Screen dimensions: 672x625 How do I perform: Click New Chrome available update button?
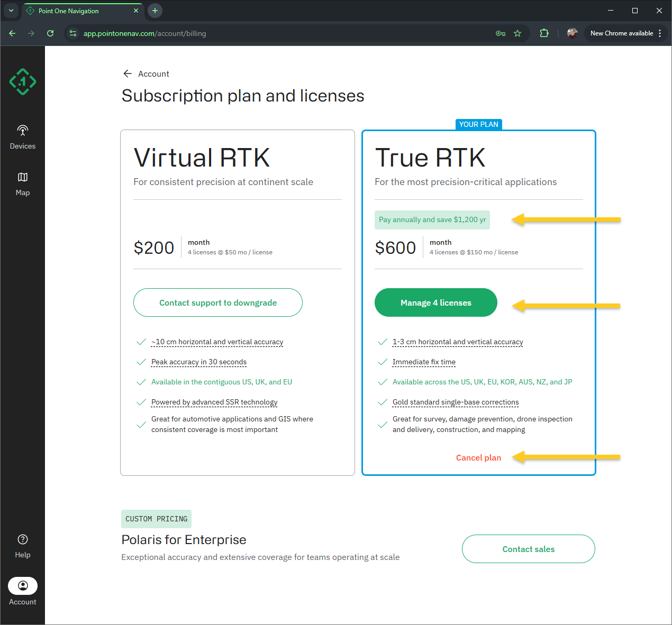[x=622, y=33]
